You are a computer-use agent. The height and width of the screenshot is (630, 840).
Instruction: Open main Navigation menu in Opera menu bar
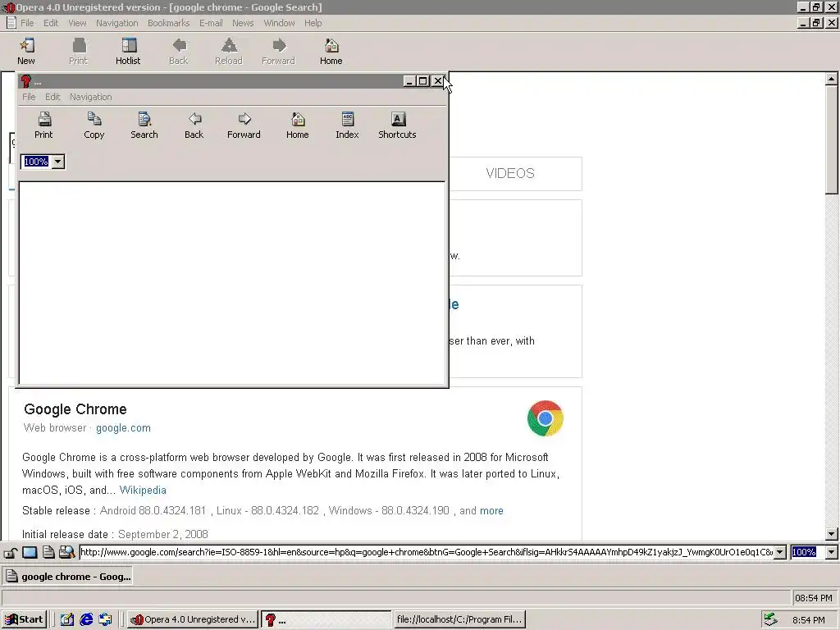tap(116, 23)
